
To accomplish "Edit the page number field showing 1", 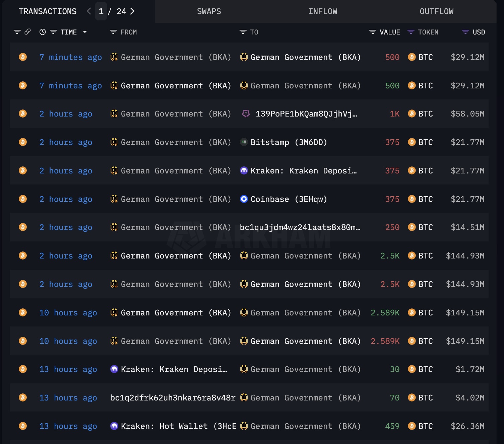I will point(101,11).
